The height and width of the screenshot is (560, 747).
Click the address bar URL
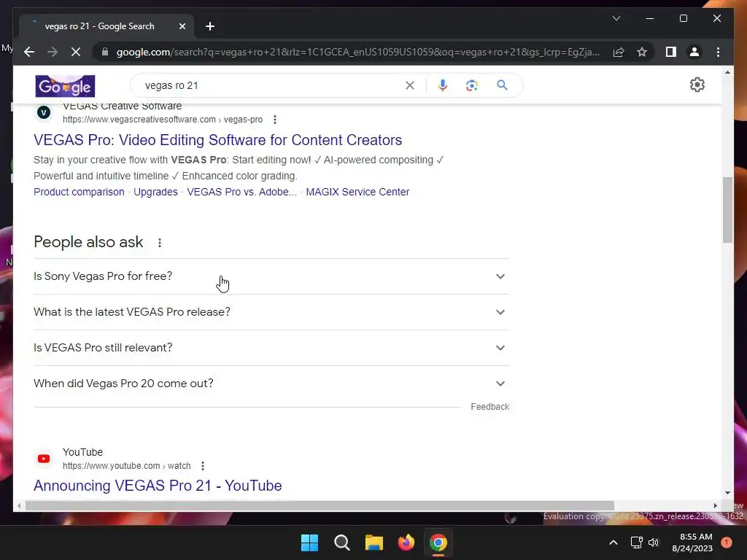(x=357, y=52)
